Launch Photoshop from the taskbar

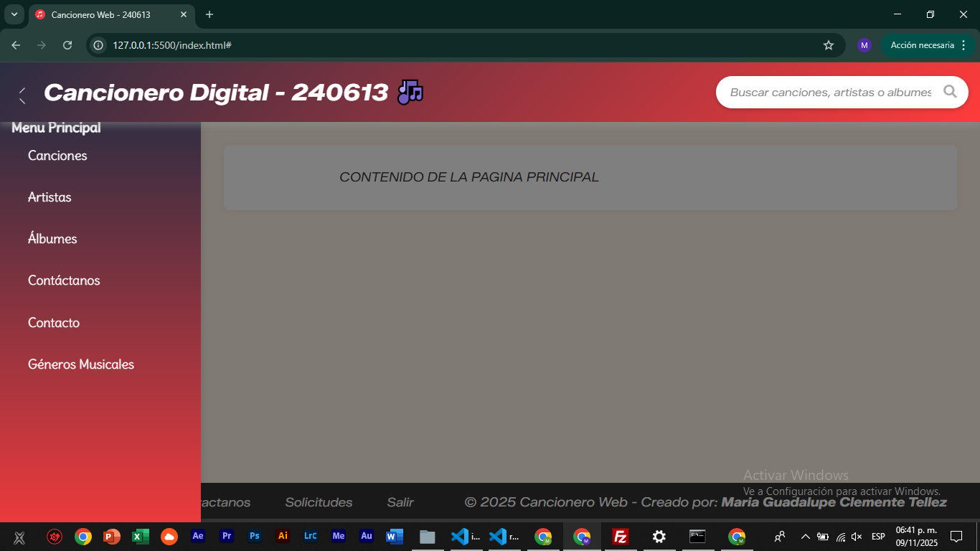[255, 536]
